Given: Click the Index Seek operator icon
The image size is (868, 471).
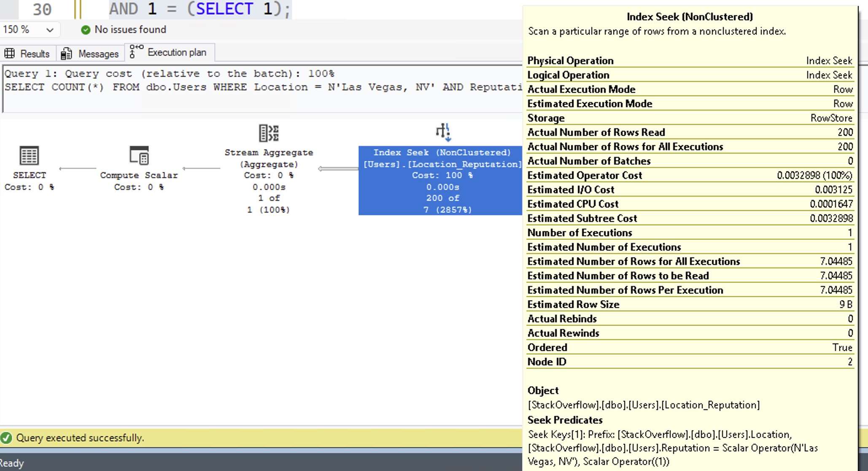Looking at the screenshot, I should (x=443, y=132).
